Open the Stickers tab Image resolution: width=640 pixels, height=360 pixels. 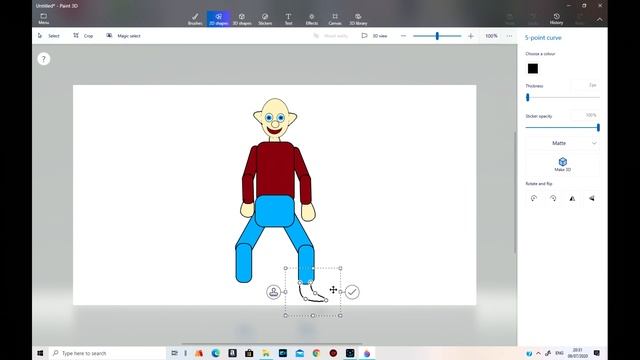point(265,19)
